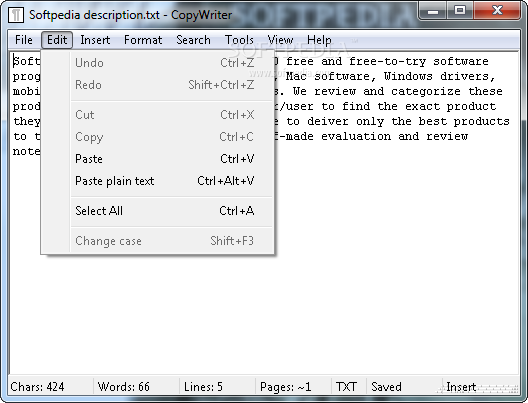
Task: Open the Search menu
Action: pos(193,40)
